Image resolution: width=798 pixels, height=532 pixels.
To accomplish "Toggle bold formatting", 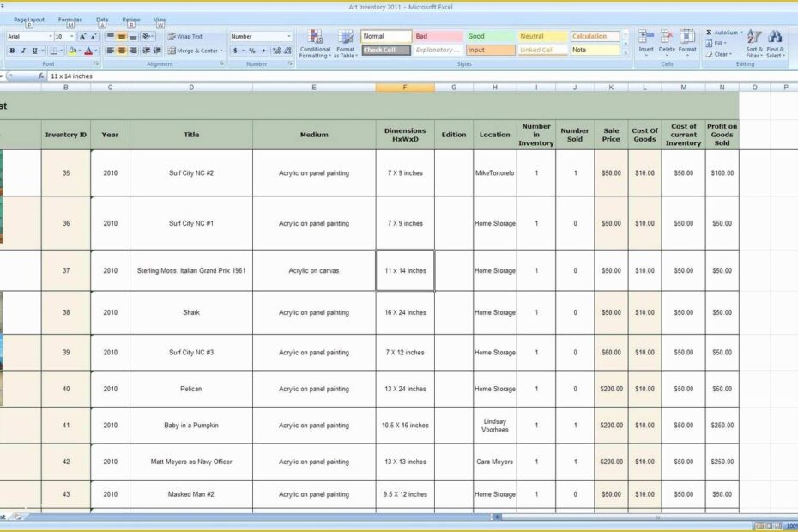I will [x=12, y=50].
